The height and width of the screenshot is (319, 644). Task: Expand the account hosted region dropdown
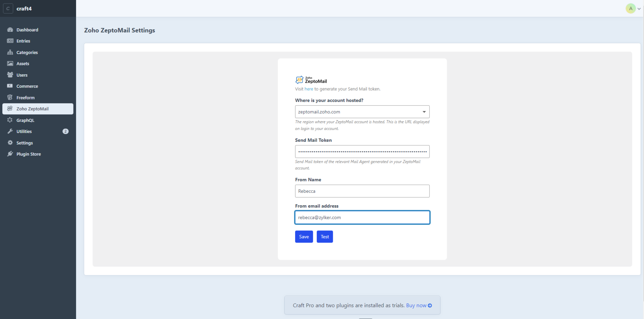pyautogui.click(x=362, y=112)
